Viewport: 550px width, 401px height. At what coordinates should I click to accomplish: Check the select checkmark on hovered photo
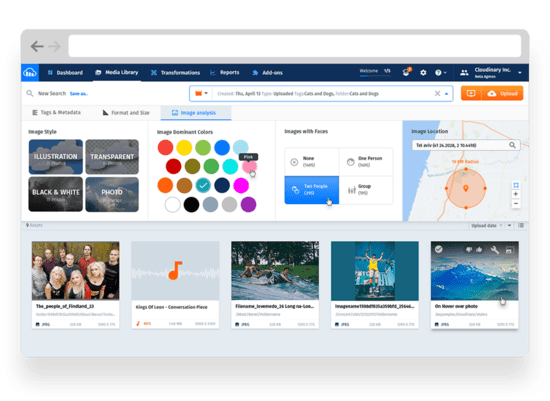[438, 249]
